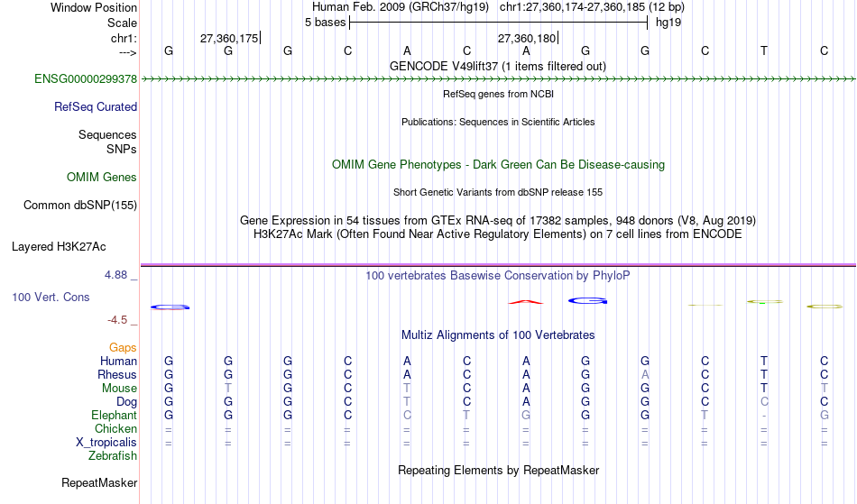Click the H3K27Ac Mark ENCODE track title

point(498,234)
